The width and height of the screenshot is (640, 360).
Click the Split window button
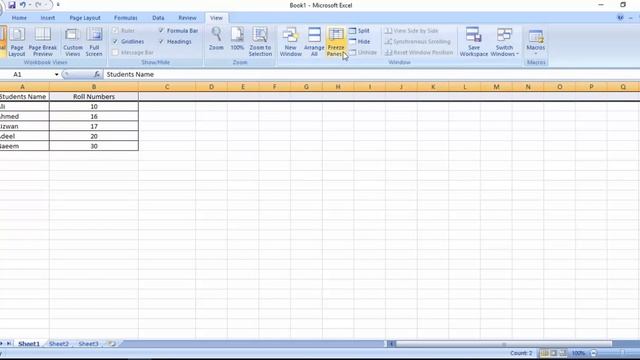[359, 31]
